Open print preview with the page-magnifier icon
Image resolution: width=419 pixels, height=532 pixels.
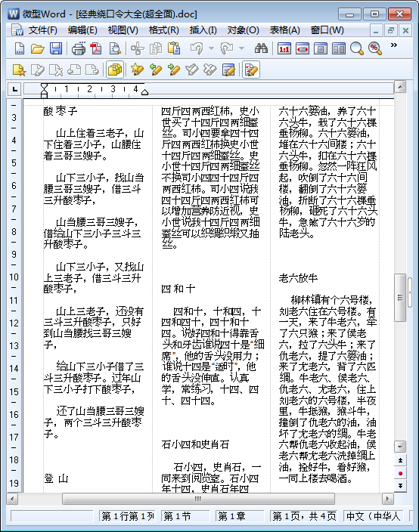[x=115, y=48]
